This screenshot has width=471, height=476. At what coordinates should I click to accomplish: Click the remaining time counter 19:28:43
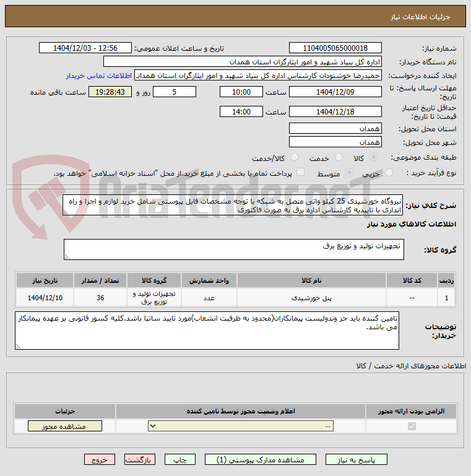tap(110, 92)
